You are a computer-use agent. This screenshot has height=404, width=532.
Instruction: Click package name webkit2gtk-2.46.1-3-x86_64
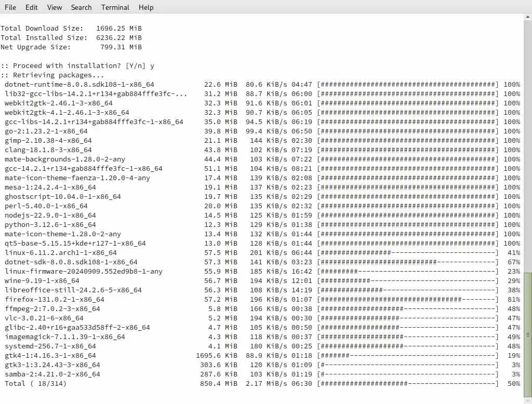(58, 103)
